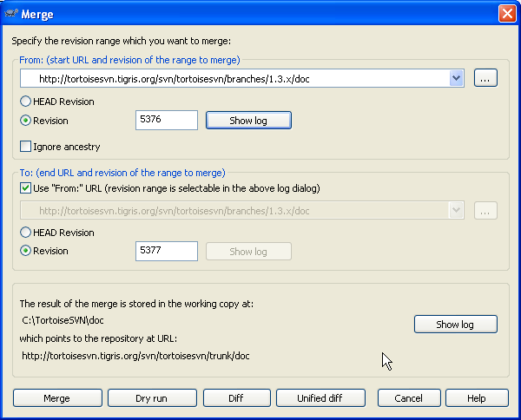Browse for From URL with ellipsis button
521x420 pixels.
coord(486,78)
